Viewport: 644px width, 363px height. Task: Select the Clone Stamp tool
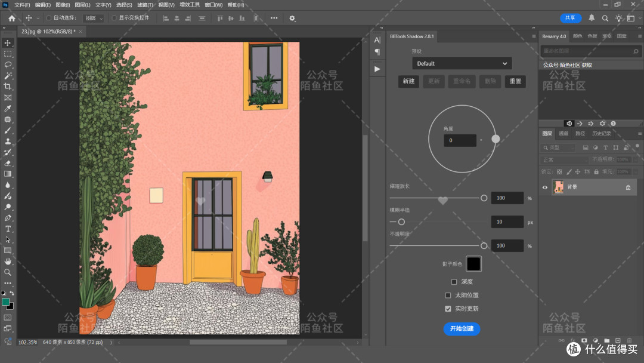pos(8,141)
